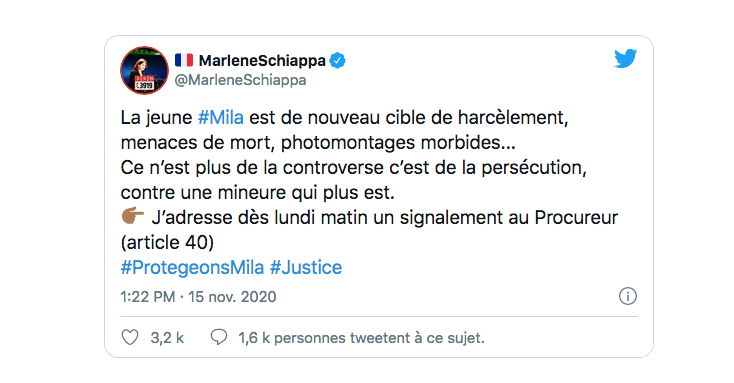Screen dimensions: 734x383
Task: Open MarleneSchiappa profile picture
Action: pos(144,70)
